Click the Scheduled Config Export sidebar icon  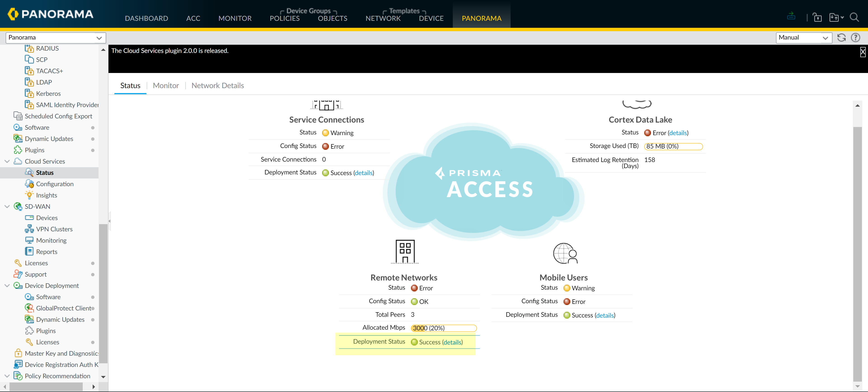click(18, 116)
